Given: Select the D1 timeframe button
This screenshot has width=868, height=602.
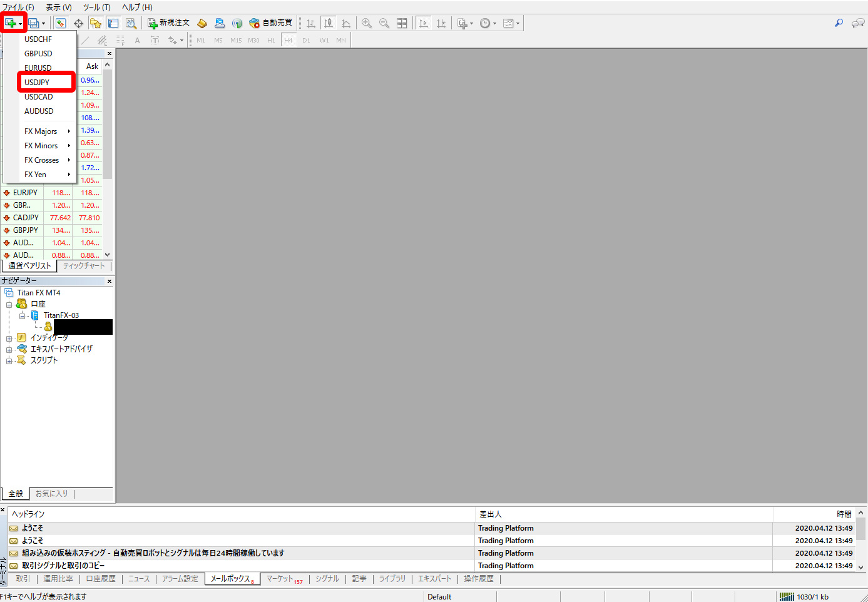Looking at the screenshot, I should click(306, 40).
